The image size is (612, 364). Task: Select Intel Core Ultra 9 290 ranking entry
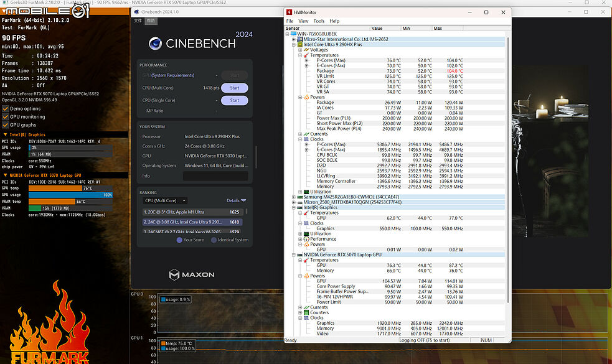coord(193,222)
